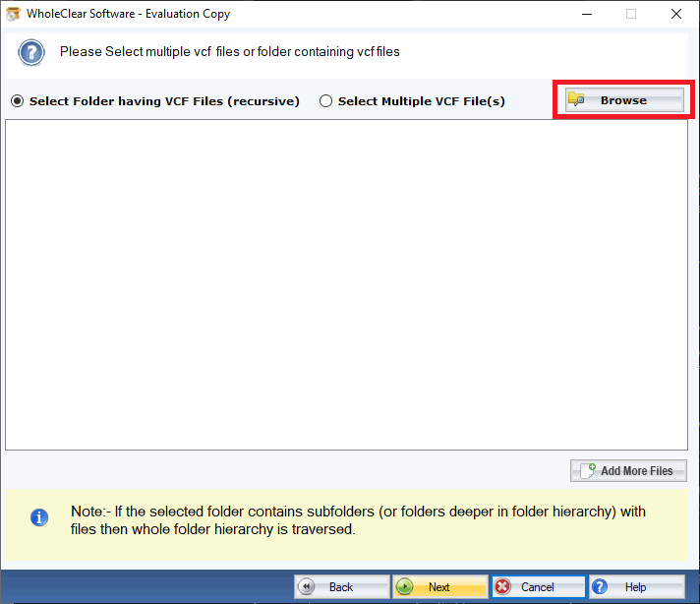
Task: Minimize the WholeClear Software window
Action: [x=587, y=14]
